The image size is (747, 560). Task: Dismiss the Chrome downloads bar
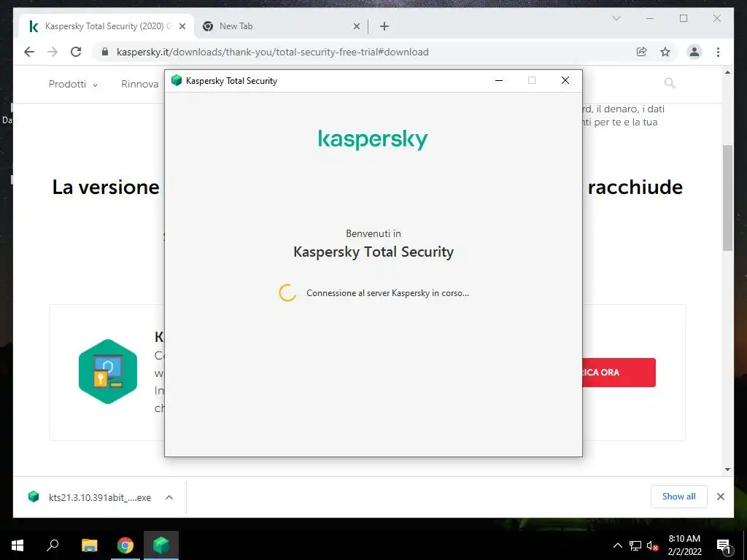(720, 497)
